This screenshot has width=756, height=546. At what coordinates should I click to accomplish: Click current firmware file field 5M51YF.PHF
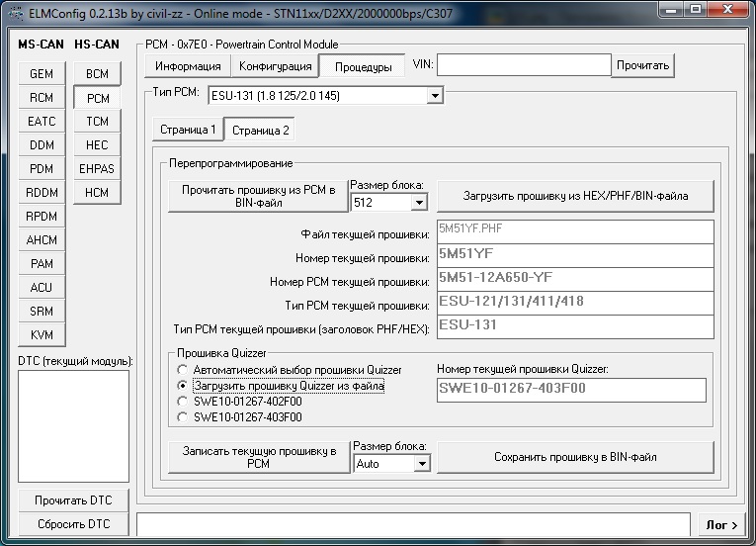tap(575, 232)
